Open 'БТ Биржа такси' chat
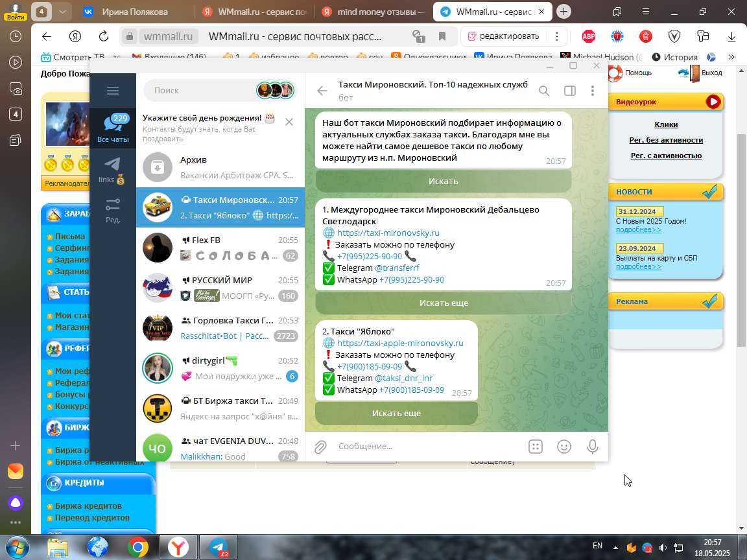 pos(220,408)
